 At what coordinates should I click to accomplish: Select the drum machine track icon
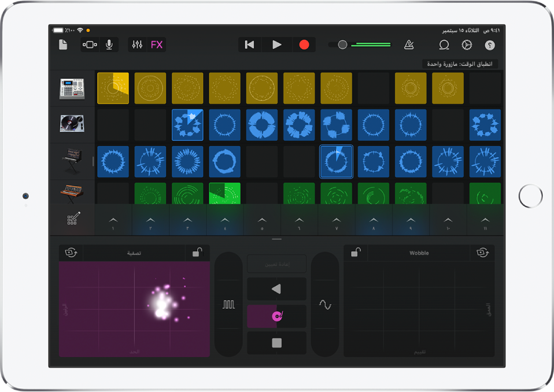click(x=72, y=88)
